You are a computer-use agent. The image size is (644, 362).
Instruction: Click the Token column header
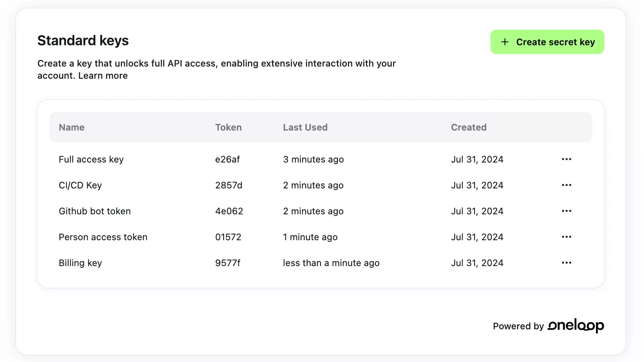(x=228, y=127)
